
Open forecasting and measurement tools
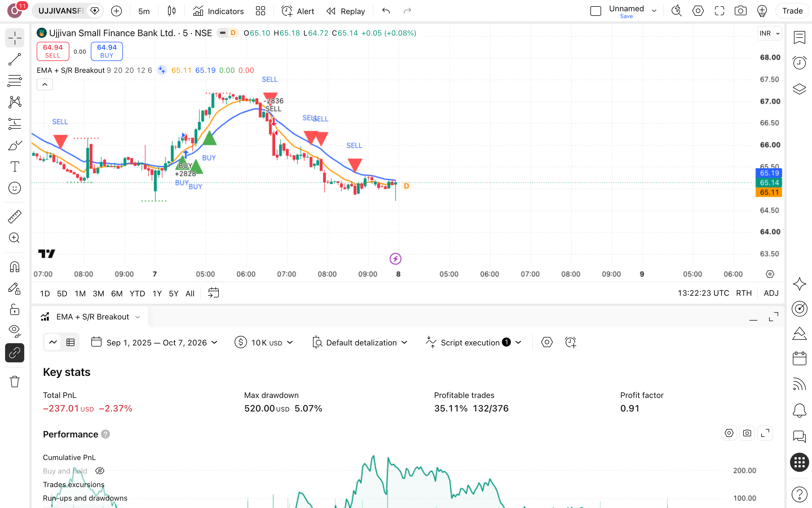(14, 124)
